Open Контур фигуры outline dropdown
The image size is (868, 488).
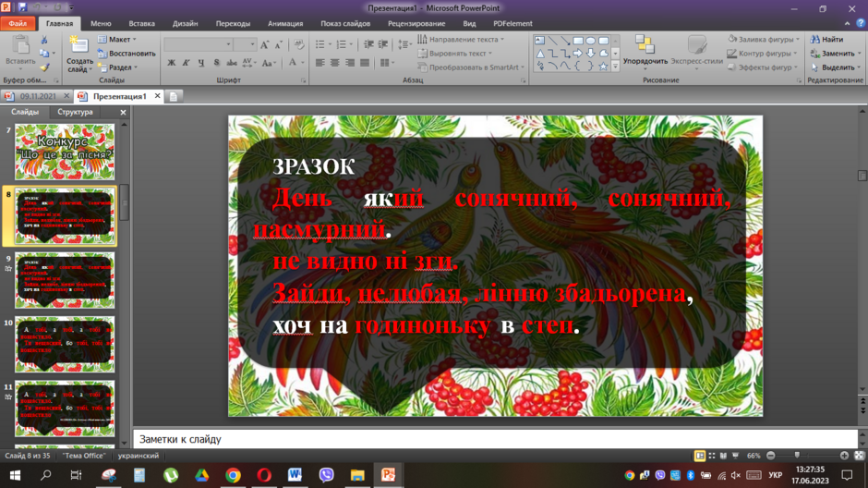point(762,54)
